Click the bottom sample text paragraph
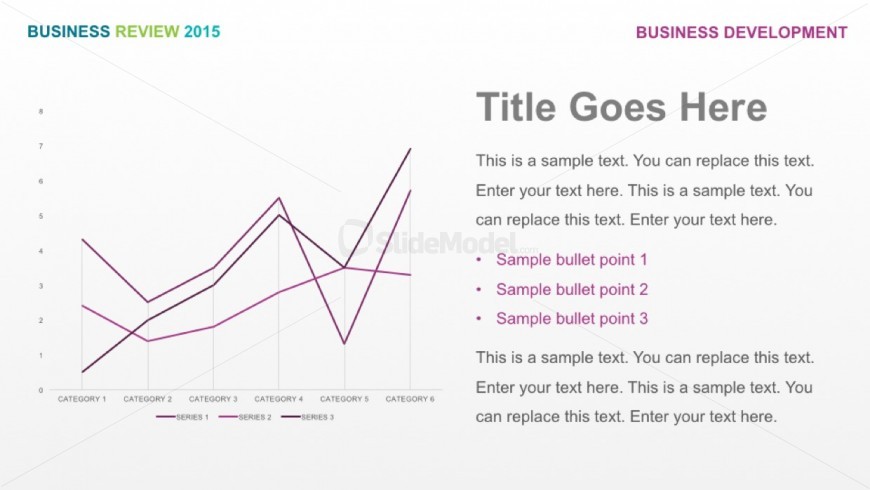The width and height of the screenshot is (870, 490). 645,387
